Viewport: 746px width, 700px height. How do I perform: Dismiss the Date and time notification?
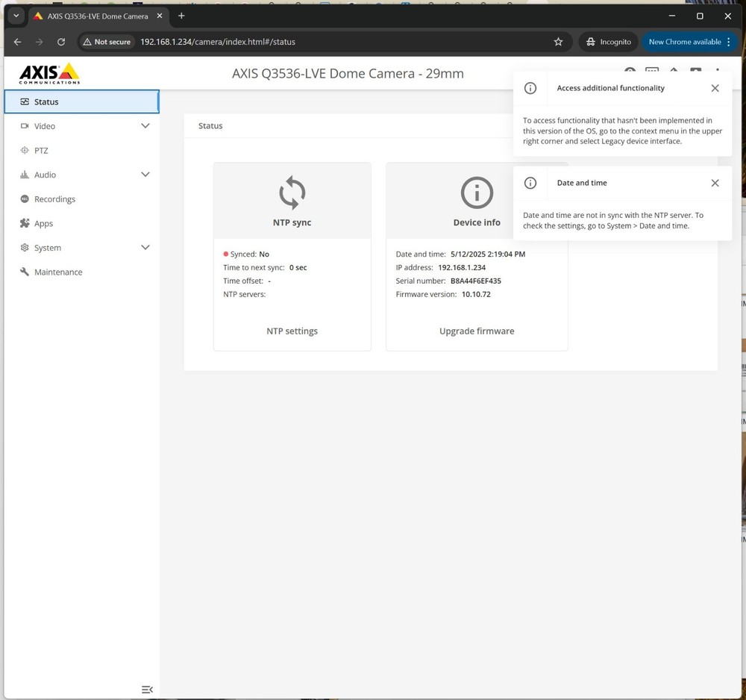pos(715,183)
